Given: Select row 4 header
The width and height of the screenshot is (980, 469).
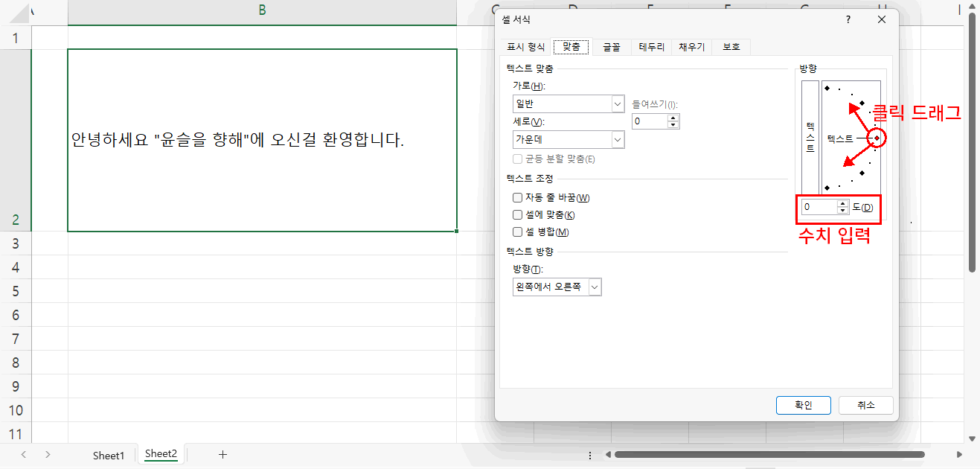Looking at the screenshot, I should tap(16, 267).
